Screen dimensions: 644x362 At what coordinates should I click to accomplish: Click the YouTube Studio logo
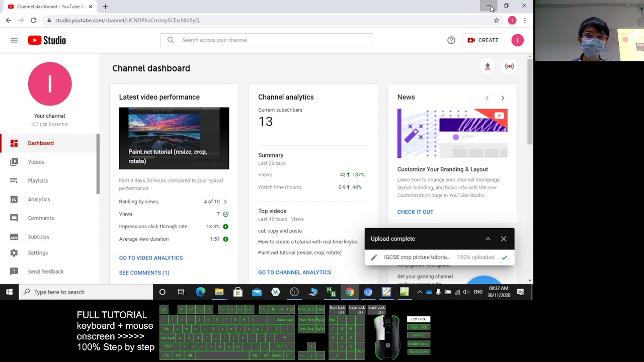(47, 40)
